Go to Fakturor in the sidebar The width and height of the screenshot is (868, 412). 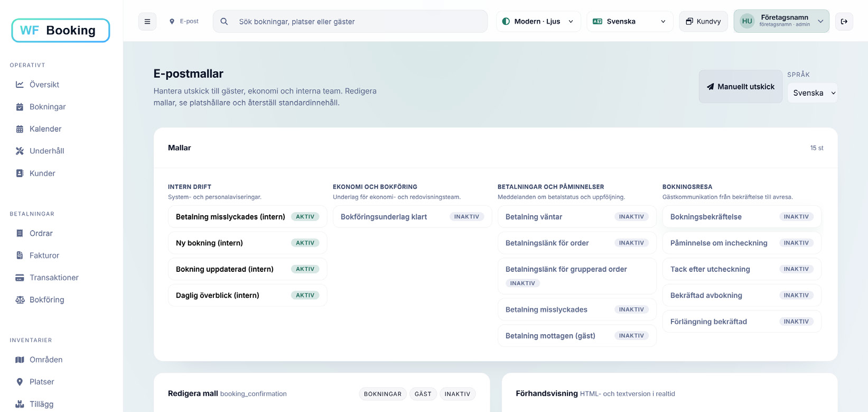coord(44,255)
